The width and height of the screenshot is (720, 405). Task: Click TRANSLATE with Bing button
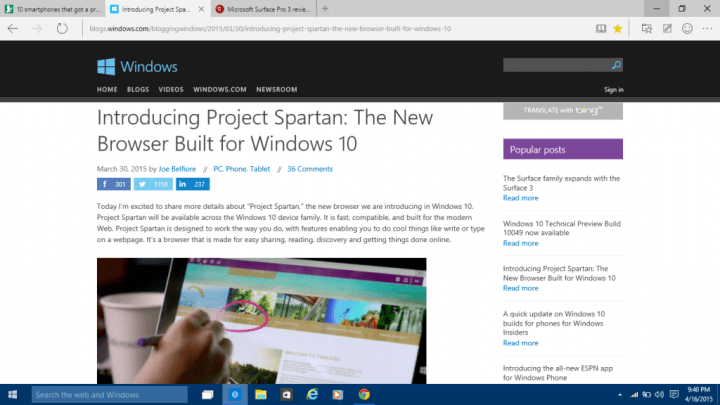tap(563, 111)
